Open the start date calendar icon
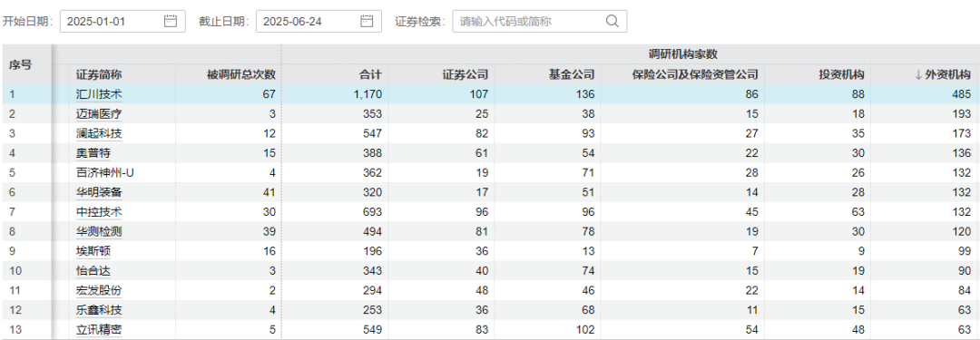This screenshot has height=340, width=980. pos(171,21)
